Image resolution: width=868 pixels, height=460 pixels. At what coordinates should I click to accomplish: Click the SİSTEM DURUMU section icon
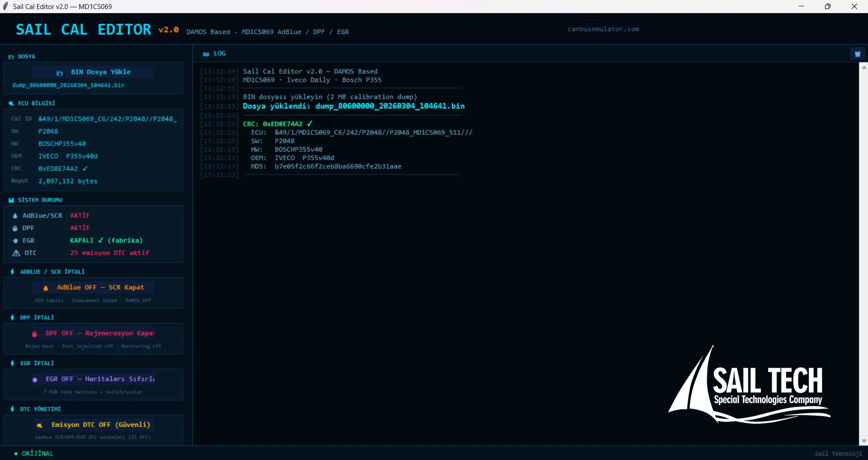click(11, 200)
